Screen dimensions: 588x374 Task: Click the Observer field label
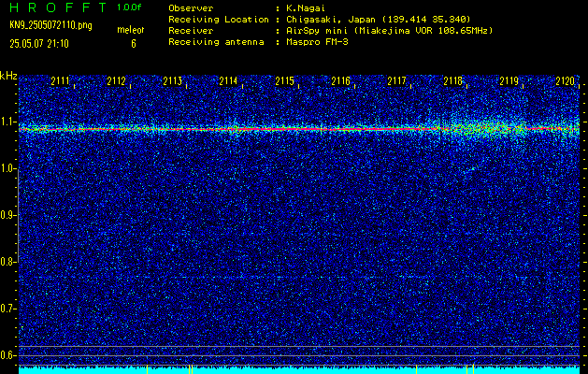point(191,8)
